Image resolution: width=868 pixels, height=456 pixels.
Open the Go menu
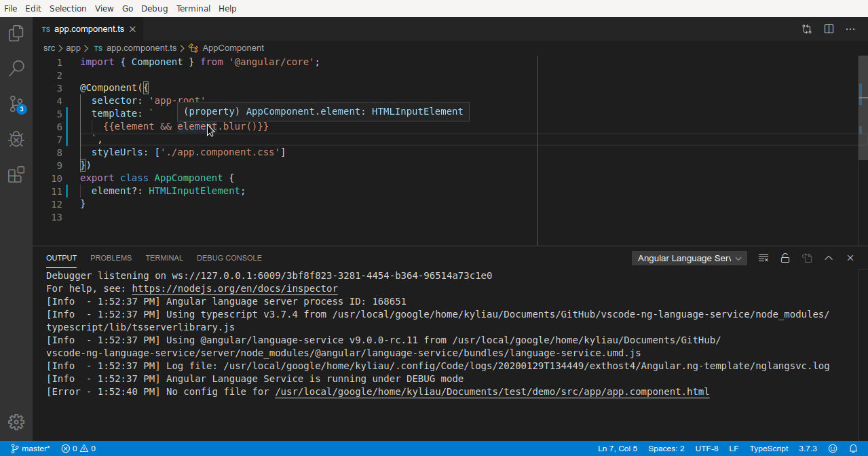128,8
